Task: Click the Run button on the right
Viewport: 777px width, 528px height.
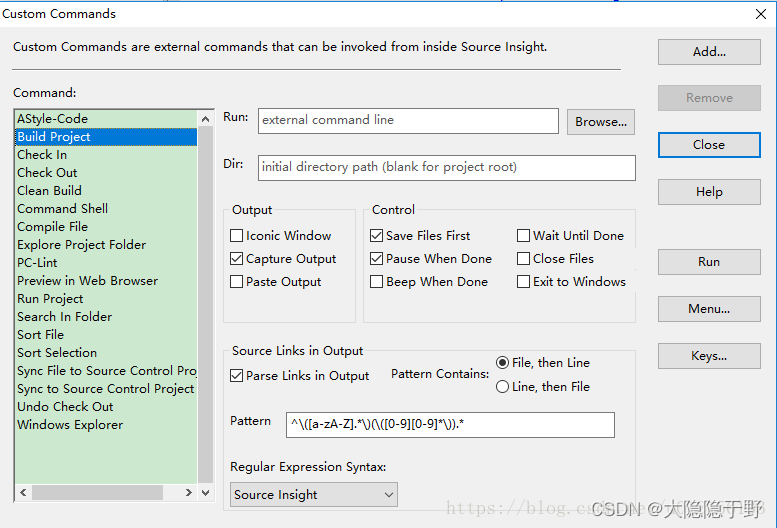Action: (709, 262)
